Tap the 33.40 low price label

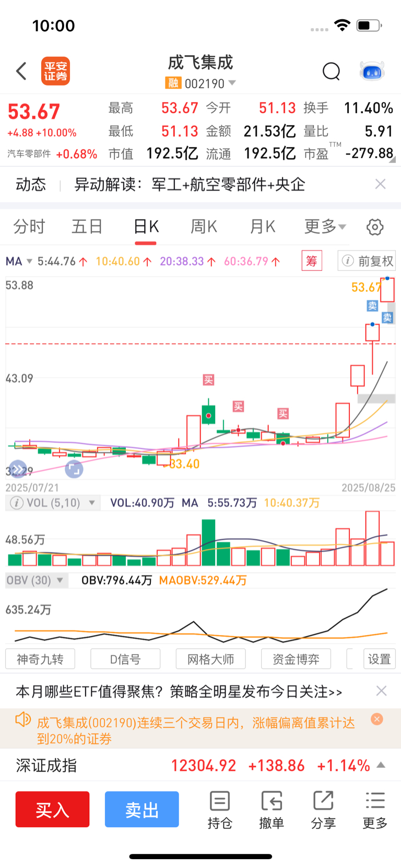coord(184,464)
